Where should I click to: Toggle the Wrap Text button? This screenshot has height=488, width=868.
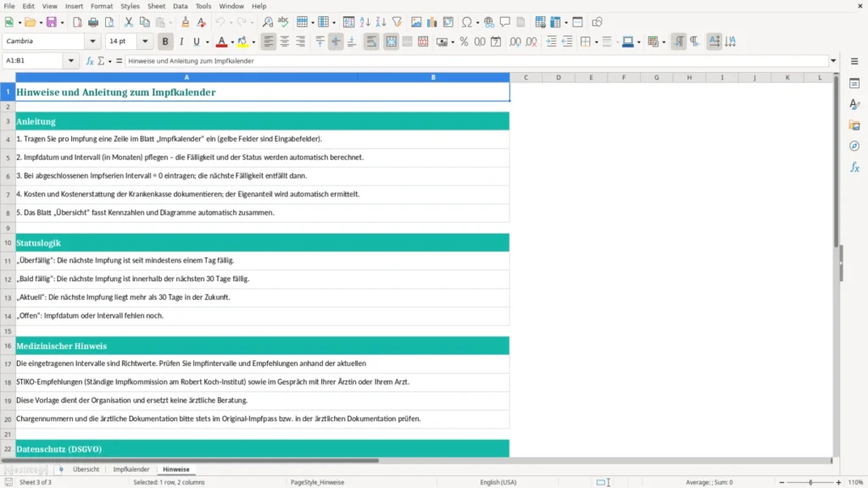click(371, 42)
